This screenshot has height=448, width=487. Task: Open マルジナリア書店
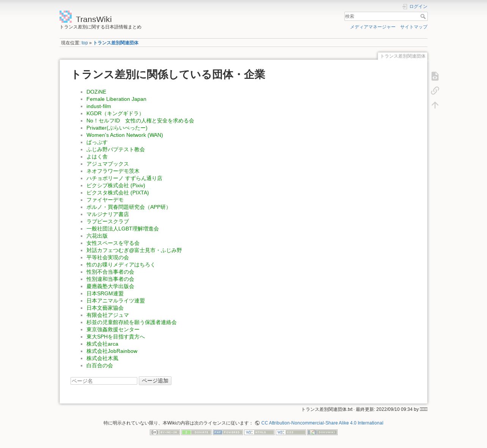coord(108,214)
